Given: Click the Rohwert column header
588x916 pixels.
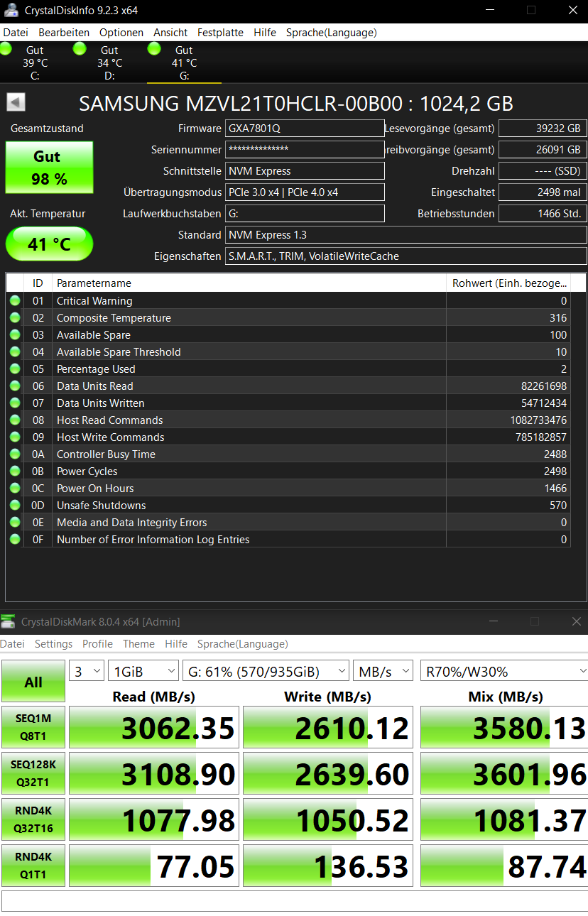Looking at the screenshot, I should [x=508, y=283].
